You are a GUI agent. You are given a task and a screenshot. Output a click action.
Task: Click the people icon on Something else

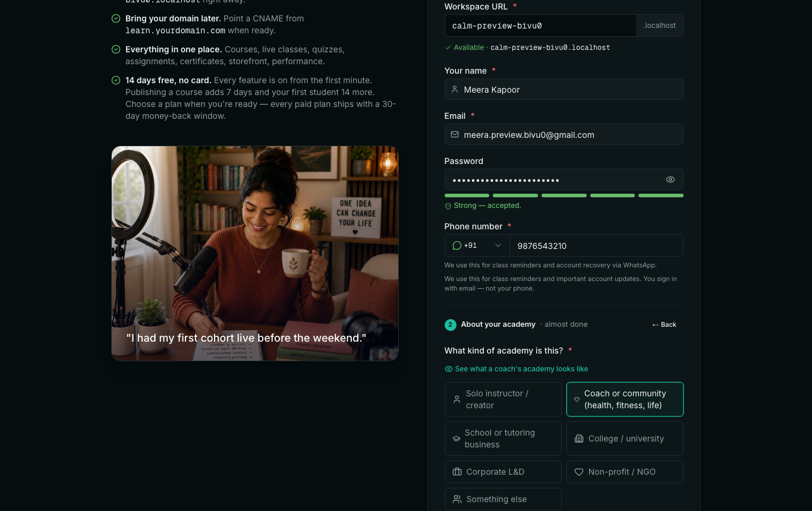(457, 499)
